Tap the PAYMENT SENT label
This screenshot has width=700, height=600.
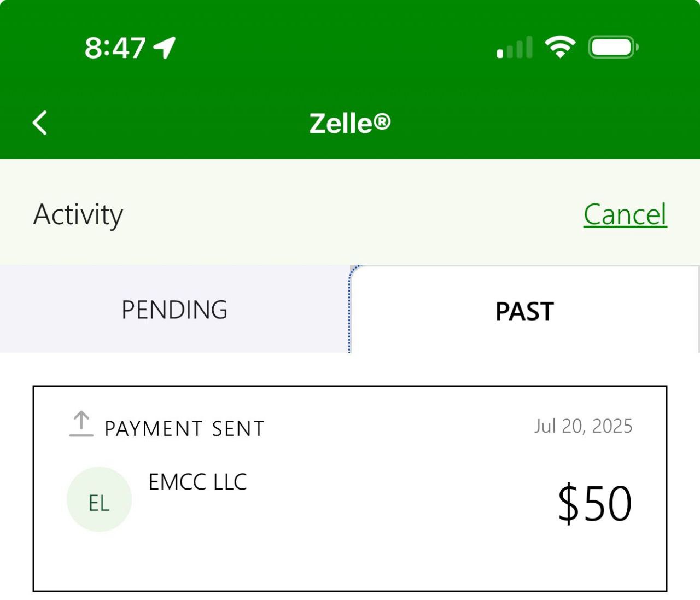(184, 429)
